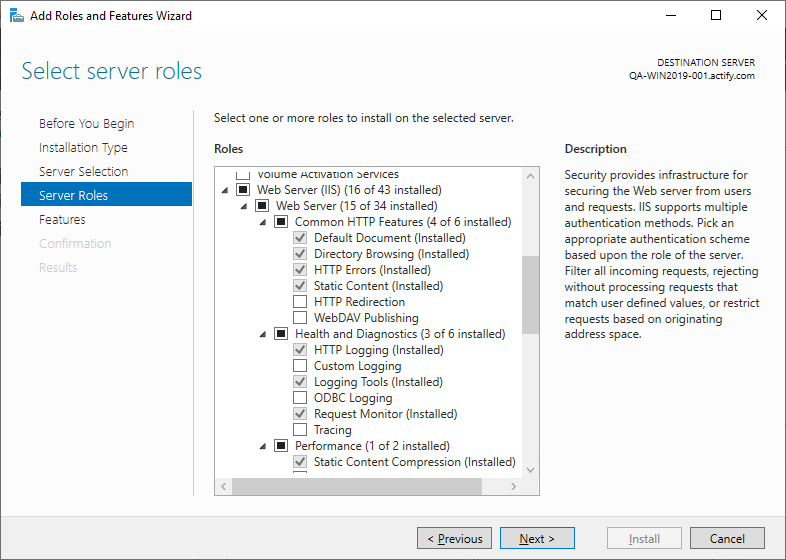Enable ODBC Logging checkbox

tap(300, 398)
